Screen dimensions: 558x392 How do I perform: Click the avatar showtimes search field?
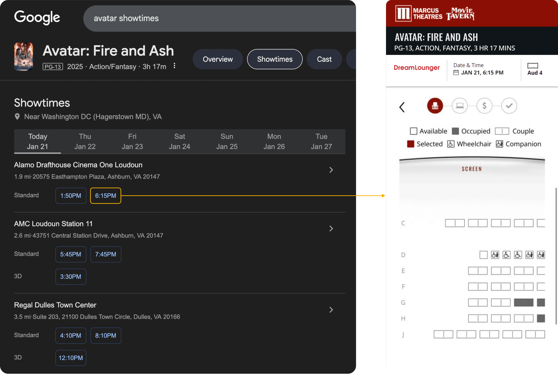219,18
